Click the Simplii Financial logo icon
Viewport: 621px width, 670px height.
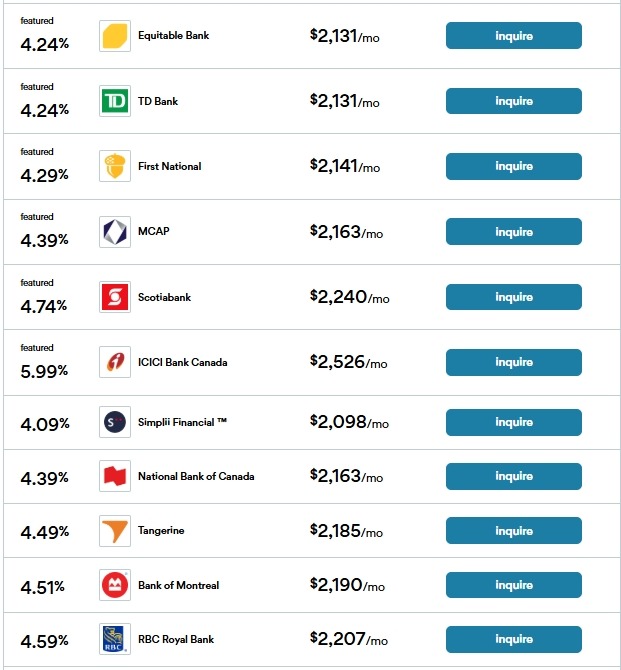tap(115, 422)
